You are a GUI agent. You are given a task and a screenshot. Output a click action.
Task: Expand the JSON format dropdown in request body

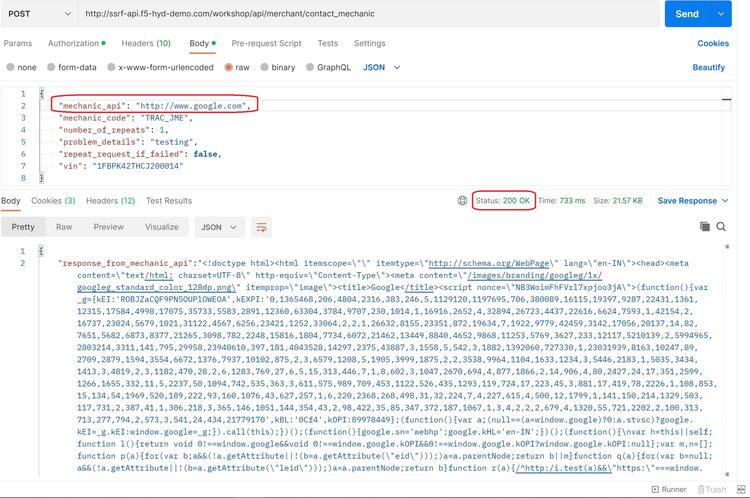(x=381, y=67)
